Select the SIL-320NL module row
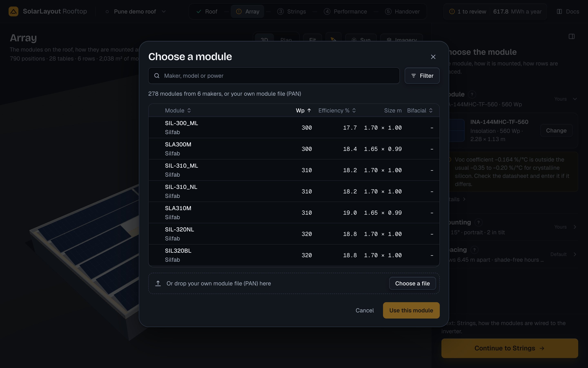The height and width of the screenshot is (368, 588). tap(294, 234)
